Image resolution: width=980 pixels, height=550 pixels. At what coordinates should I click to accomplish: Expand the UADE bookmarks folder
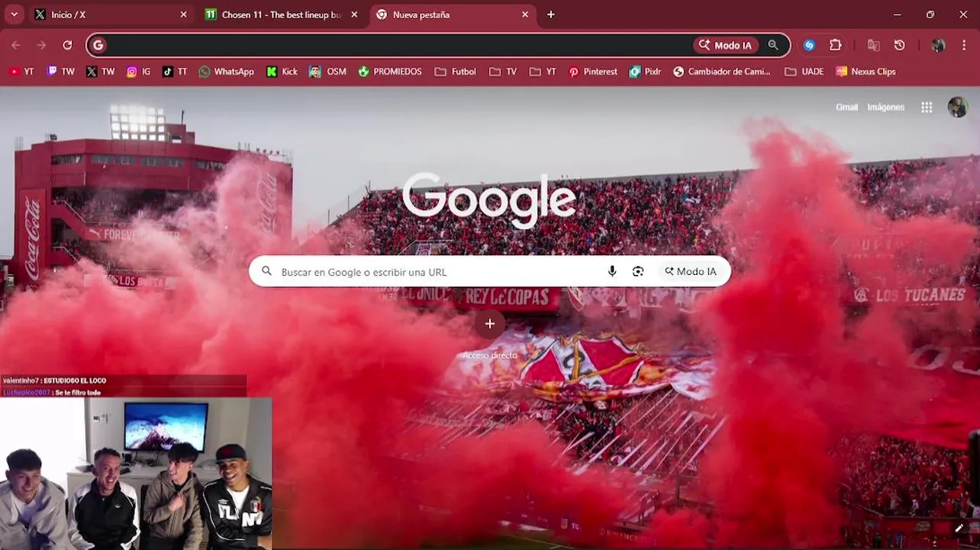point(804,72)
